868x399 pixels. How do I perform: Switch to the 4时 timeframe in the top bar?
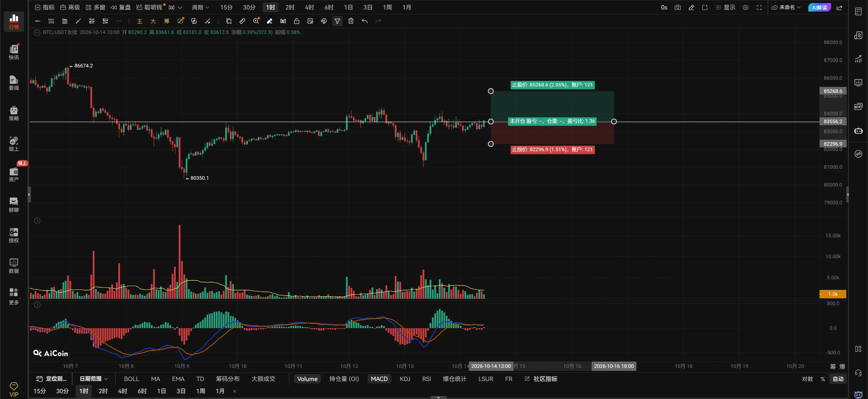pyautogui.click(x=309, y=7)
